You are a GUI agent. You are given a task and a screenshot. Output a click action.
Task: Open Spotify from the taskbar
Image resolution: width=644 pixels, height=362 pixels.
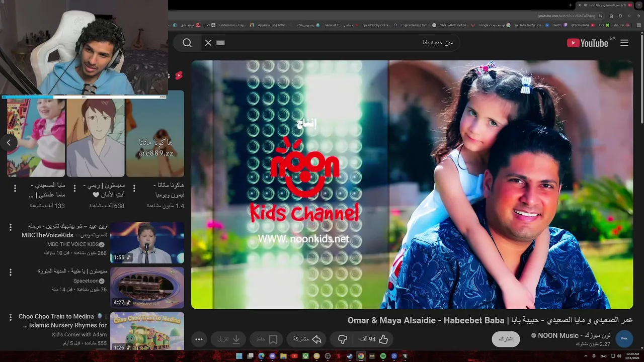[383, 356]
